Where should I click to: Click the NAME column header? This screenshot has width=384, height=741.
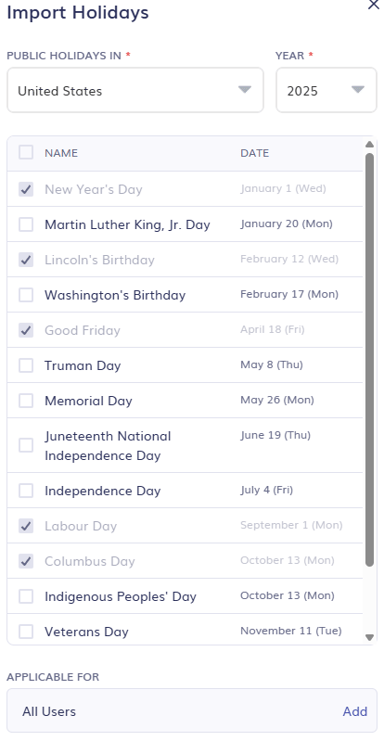pos(61,153)
